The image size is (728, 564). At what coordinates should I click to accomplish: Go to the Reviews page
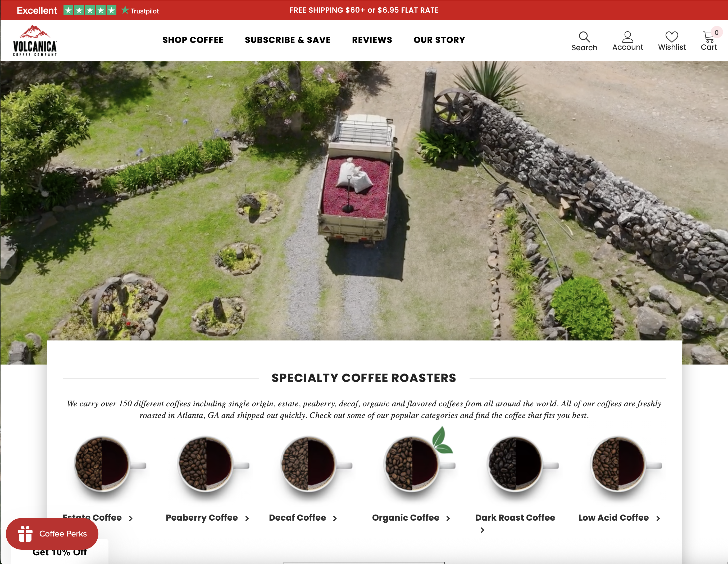click(372, 40)
